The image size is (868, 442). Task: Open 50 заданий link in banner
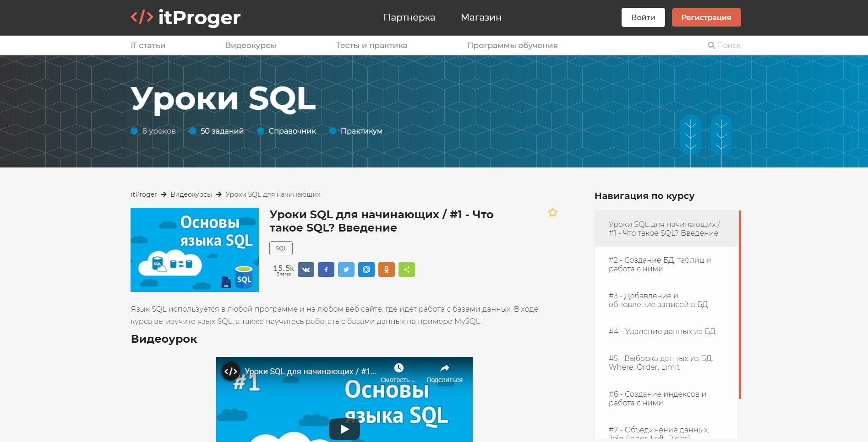pyautogui.click(x=222, y=131)
